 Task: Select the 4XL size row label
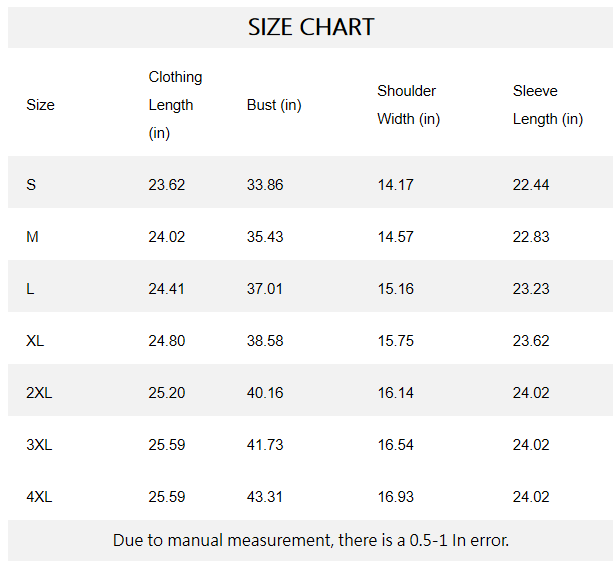click(x=39, y=497)
